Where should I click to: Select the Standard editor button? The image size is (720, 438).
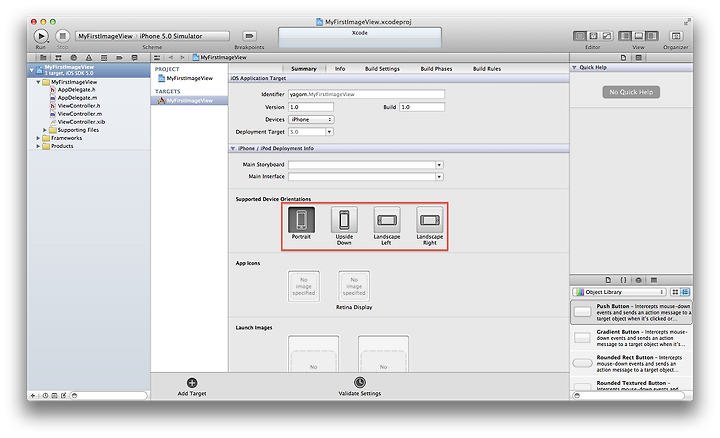click(x=580, y=36)
